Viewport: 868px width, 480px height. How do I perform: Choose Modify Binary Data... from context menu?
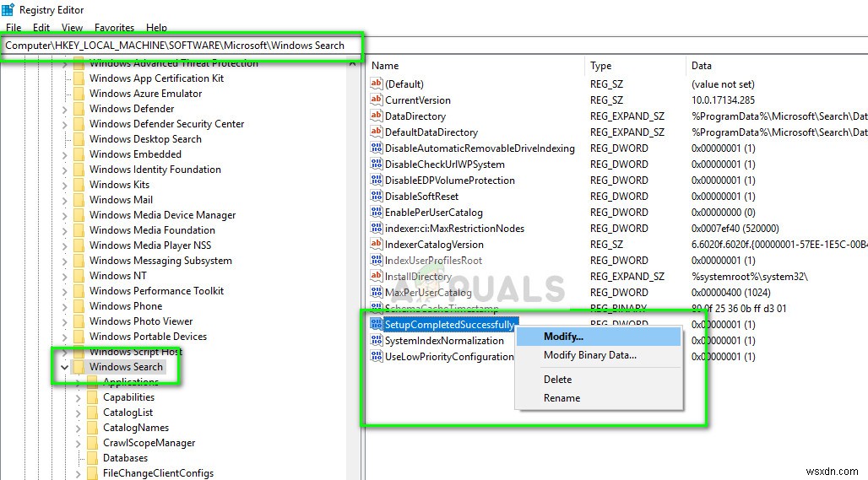(599, 355)
